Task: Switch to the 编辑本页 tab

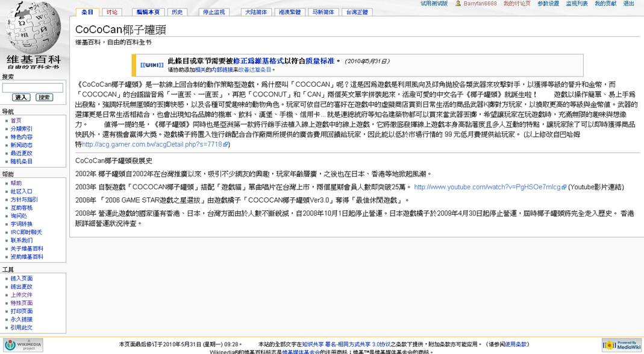Action: coord(148,12)
